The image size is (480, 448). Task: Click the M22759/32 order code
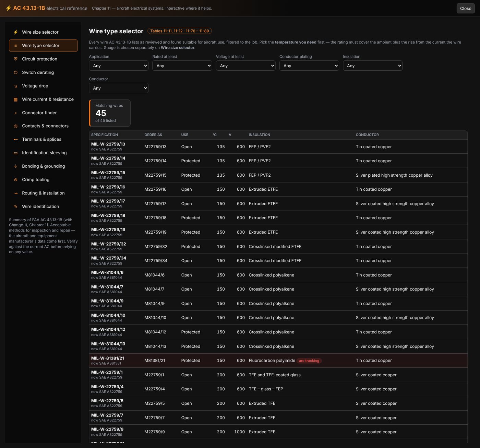pos(156,247)
